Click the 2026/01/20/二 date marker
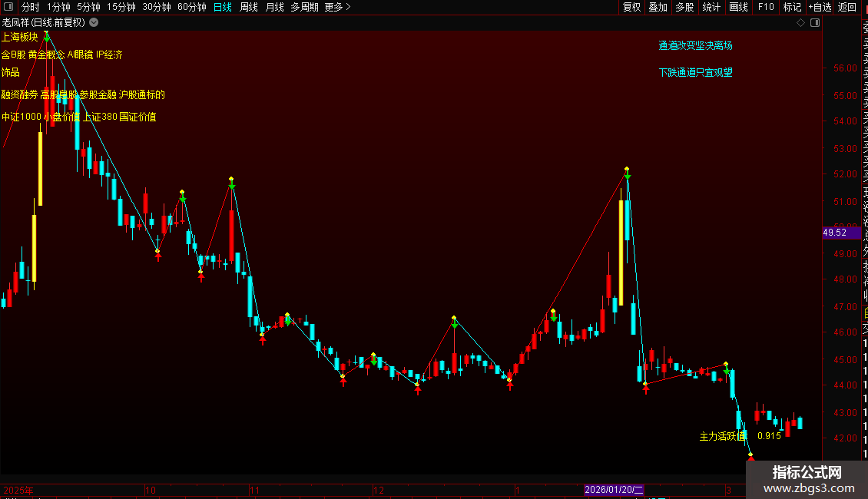 [614, 490]
